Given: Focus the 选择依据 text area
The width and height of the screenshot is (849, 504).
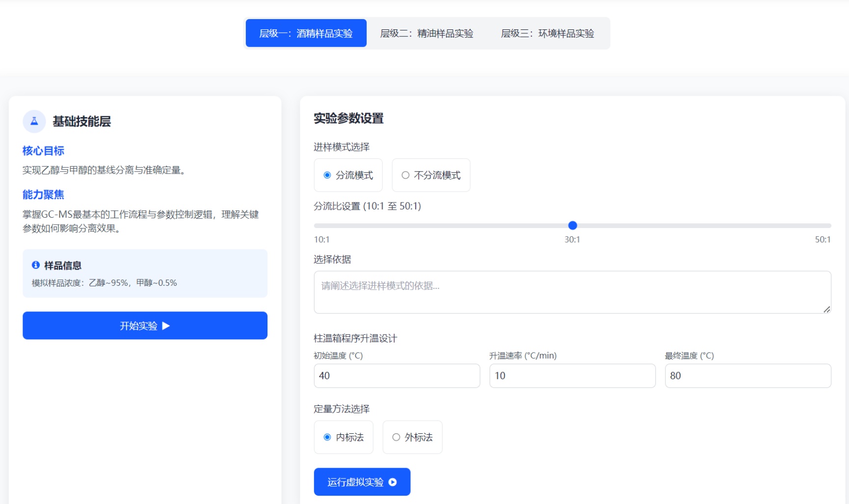Looking at the screenshot, I should point(572,292).
